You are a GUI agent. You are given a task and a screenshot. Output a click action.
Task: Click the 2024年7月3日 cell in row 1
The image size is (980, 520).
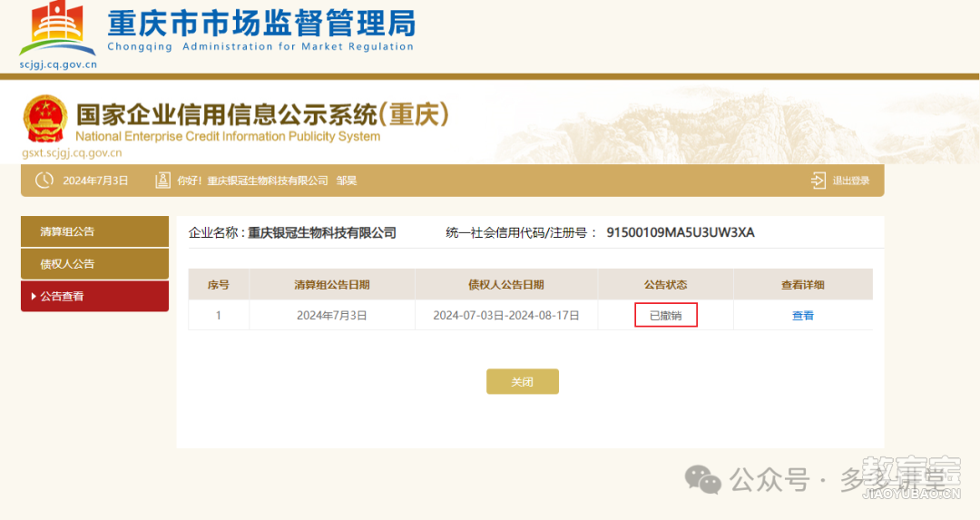[x=332, y=316]
